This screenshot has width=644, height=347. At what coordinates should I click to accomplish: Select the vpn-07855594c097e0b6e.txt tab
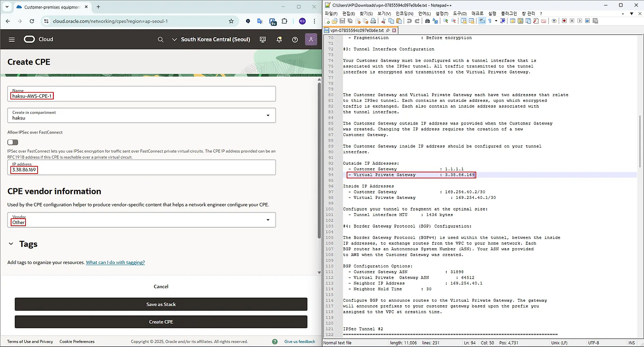coord(356,30)
